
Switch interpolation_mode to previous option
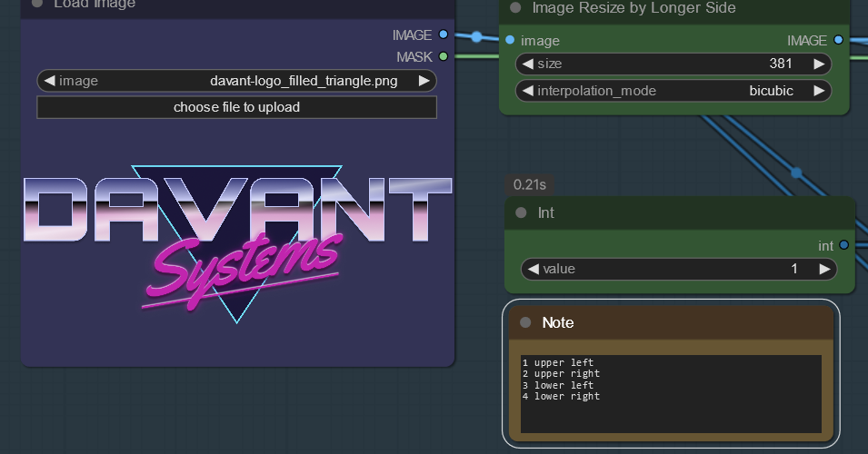coord(527,91)
